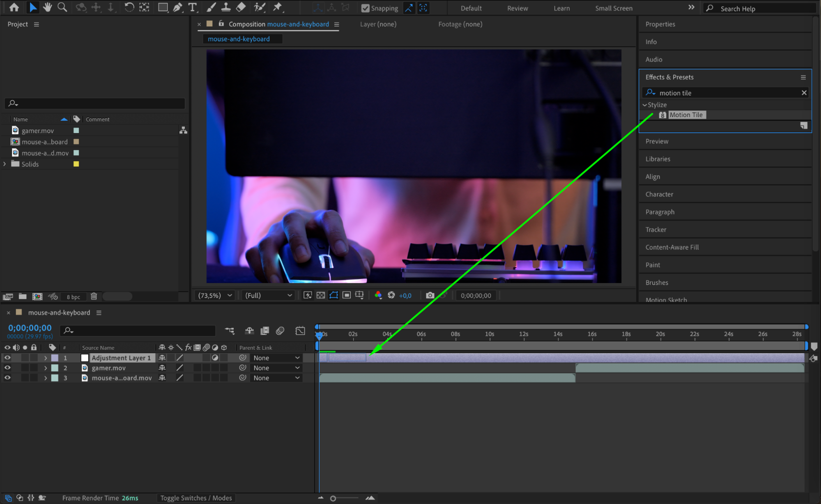Expand the Solids folder
This screenshot has width=821, height=504.
(5, 164)
